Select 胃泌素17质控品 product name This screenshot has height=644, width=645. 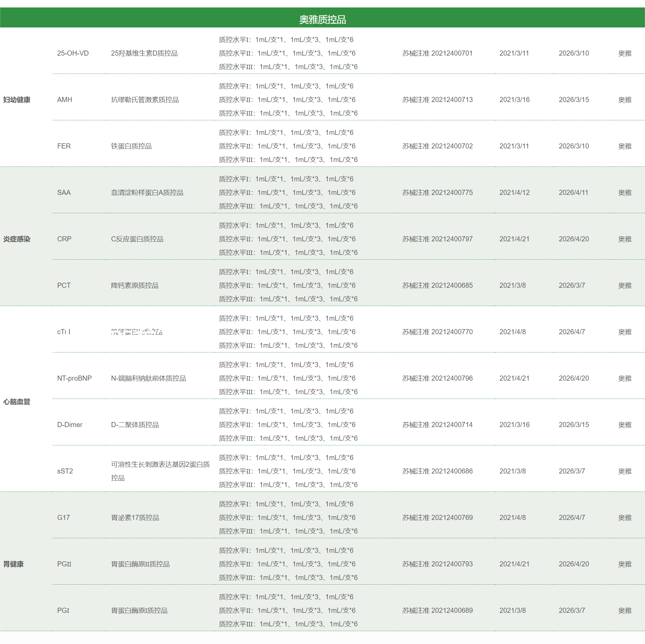pos(135,518)
